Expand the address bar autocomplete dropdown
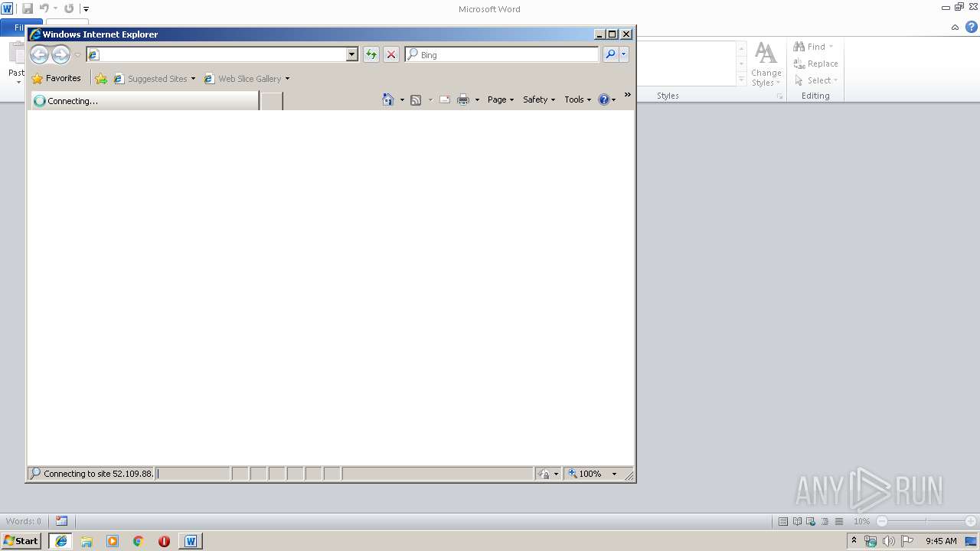The image size is (980, 551). click(352, 54)
